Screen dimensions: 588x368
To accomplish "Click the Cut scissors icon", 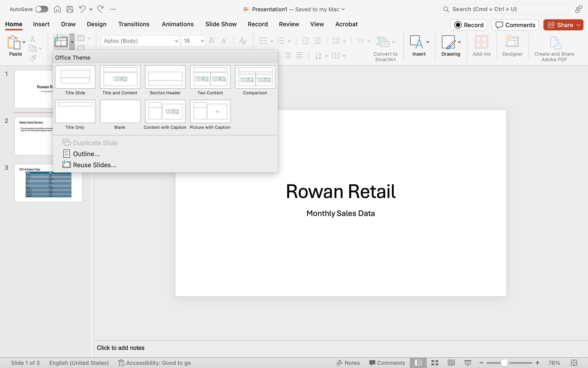I will (33, 38).
